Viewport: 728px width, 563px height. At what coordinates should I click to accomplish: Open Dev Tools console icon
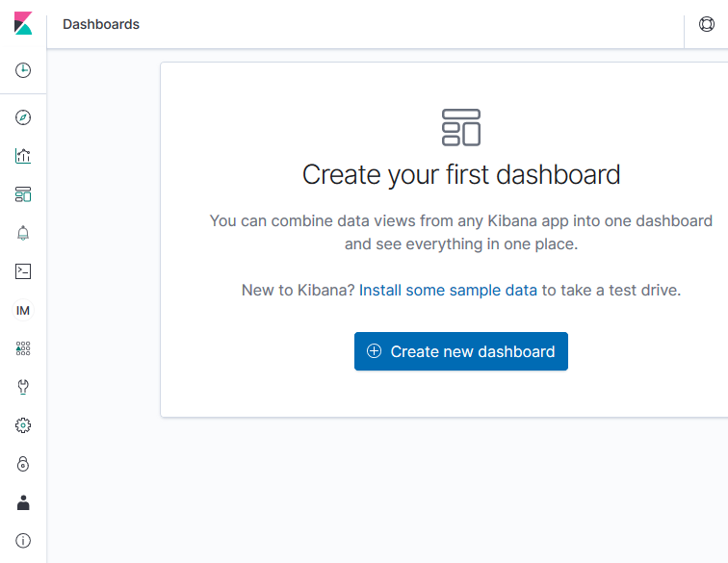pyautogui.click(x=23, y=271)
